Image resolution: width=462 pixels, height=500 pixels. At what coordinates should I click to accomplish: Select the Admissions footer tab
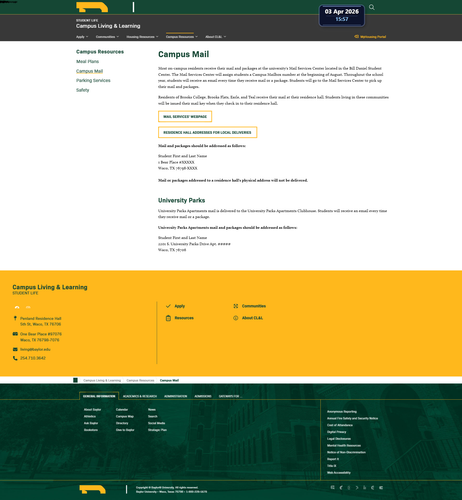click(x=203, y=396)
